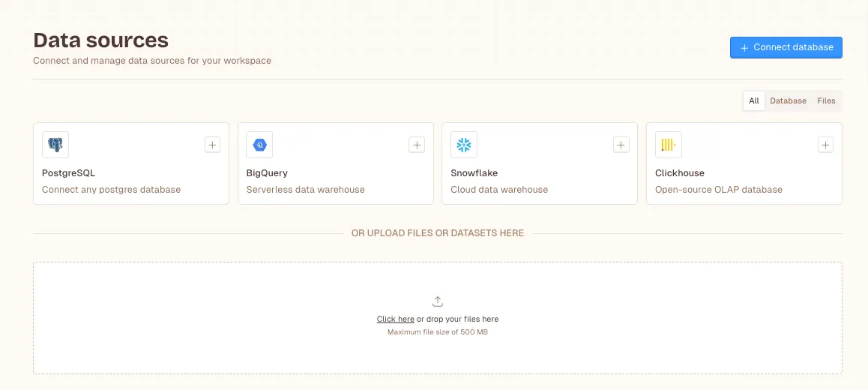Open the 'Click here' upload link

[396, 319]
